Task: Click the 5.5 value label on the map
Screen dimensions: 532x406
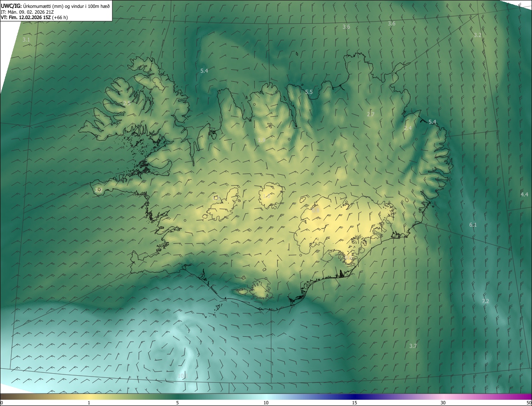Action: (309, 92)
